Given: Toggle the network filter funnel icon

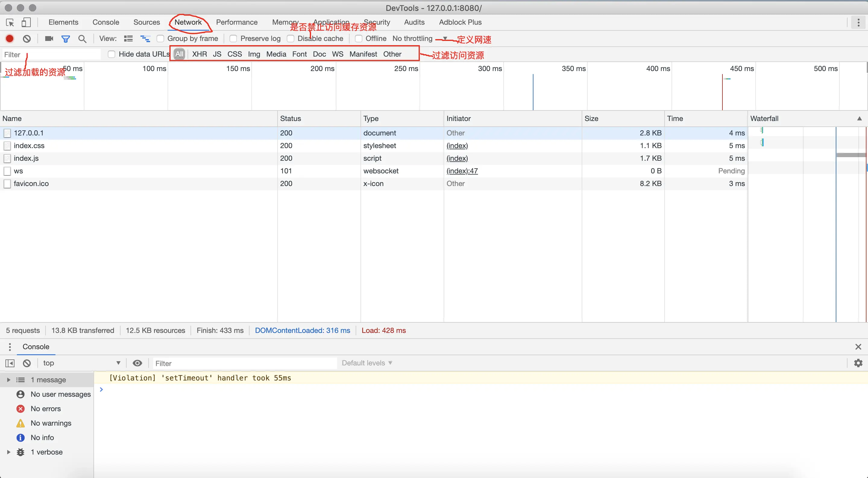Looking at the screenshot, I should pyautogui.click(x=65, y=39).
